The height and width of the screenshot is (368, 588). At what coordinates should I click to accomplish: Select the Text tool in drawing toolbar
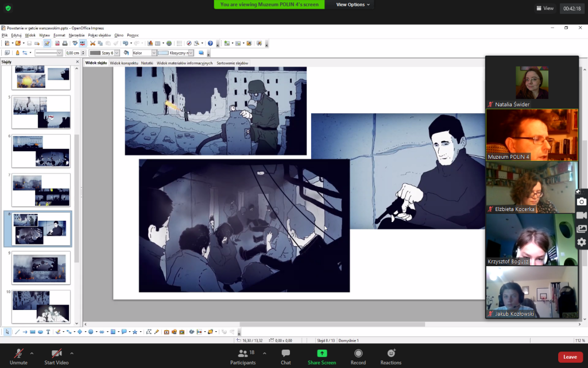pos(48,332)
